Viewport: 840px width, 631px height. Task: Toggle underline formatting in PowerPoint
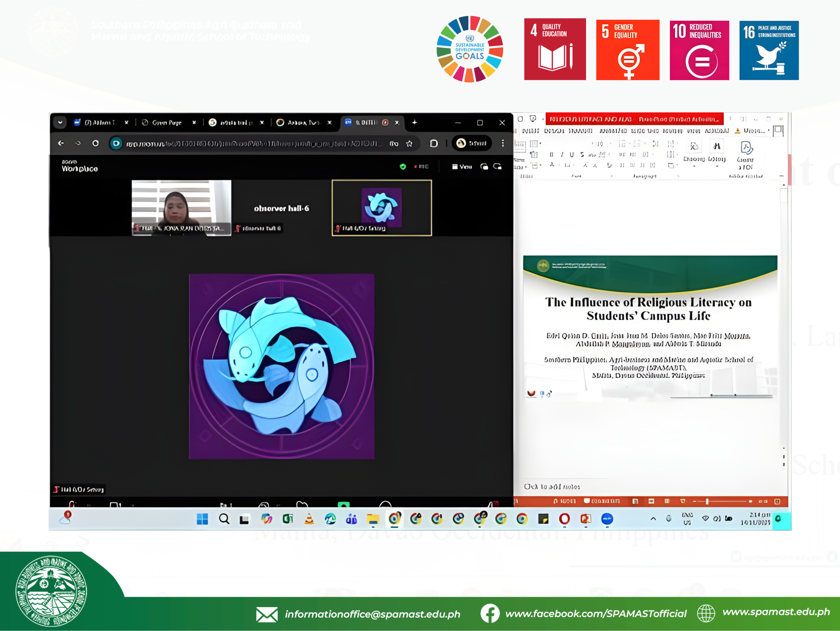pyautogui.click(x=572, y=155)
